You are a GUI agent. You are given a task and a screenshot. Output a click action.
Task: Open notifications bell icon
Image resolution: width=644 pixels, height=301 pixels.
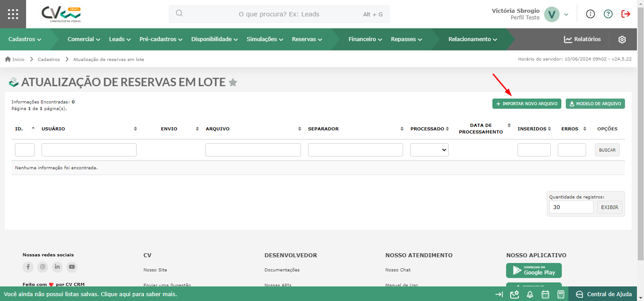530,294
